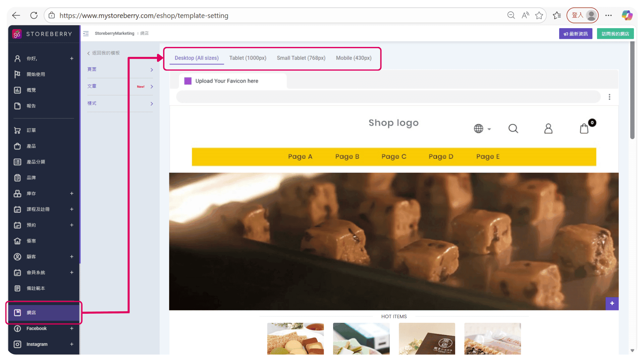This screenshot has width=644, height=362.
Task: Click the blue plus button on the banner image
Action: click(612, 304)
